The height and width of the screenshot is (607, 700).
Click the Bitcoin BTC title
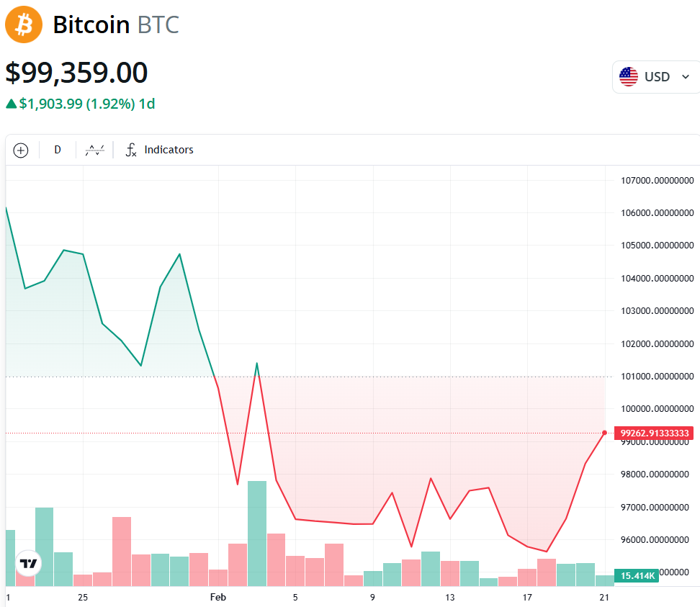pos(116,24)
